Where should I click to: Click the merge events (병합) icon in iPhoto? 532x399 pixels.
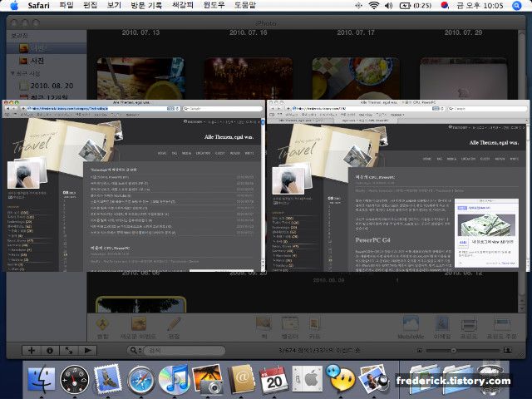(x=102, y=324)
